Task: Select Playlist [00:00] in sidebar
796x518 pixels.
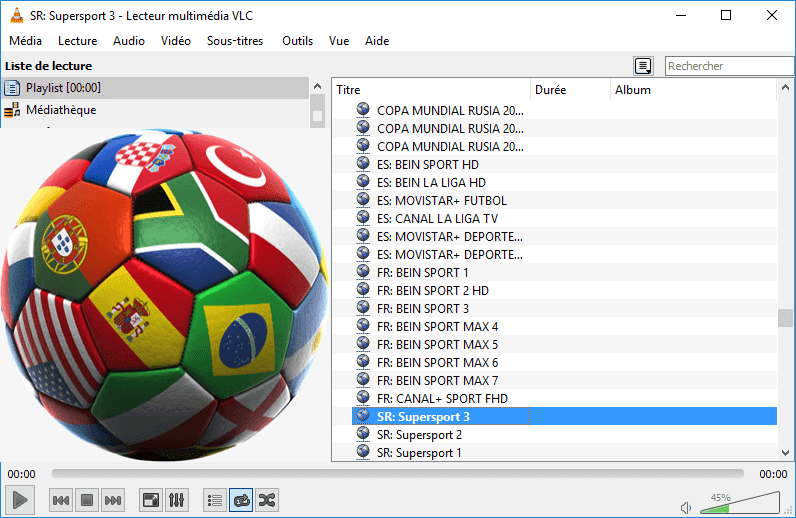Action: click(155, 88)
